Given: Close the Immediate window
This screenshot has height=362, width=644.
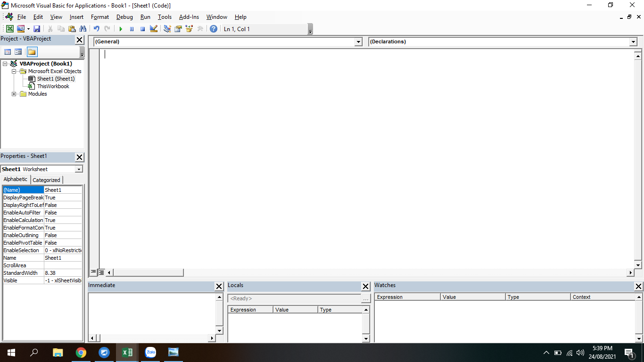Looking at the screenshot, I should click(219, 287).
